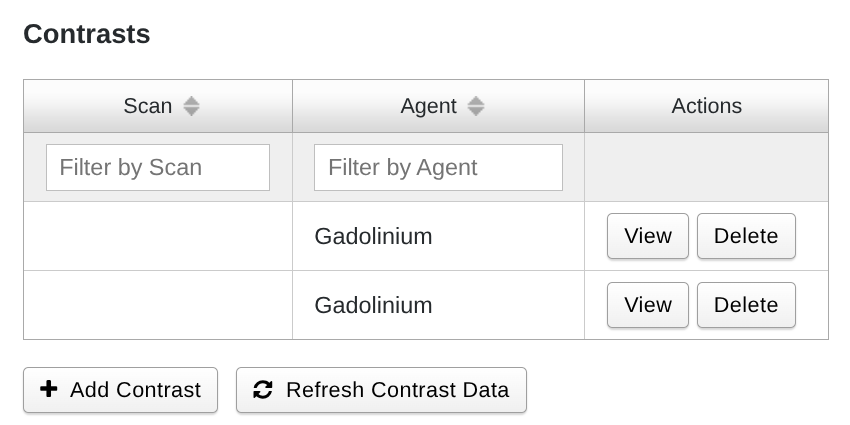Click the Actions column header
Screen dimensions: 850x425
point(706,106)
